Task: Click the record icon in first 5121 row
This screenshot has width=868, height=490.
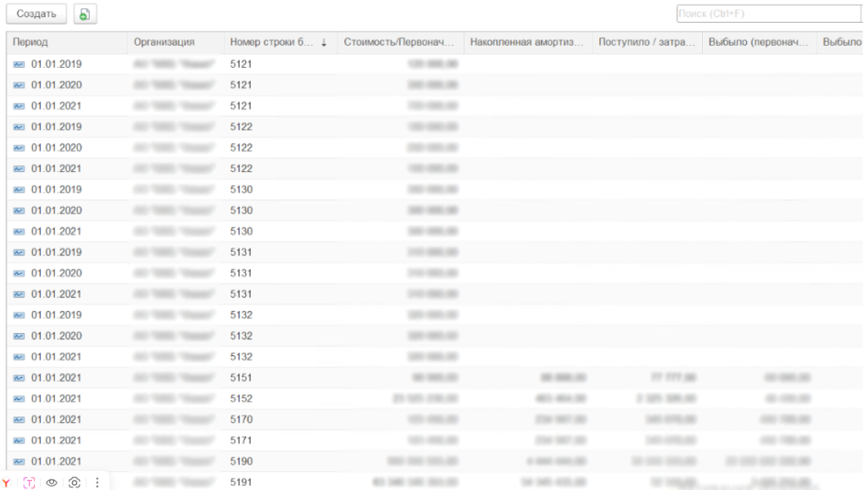Action: (x=19, y=64)
